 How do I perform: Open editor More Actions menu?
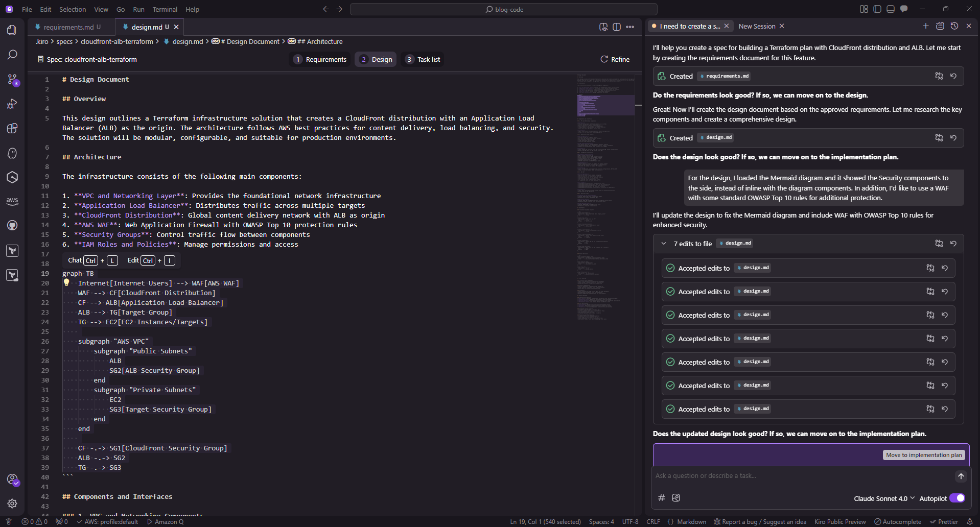[x=630, y=27]
